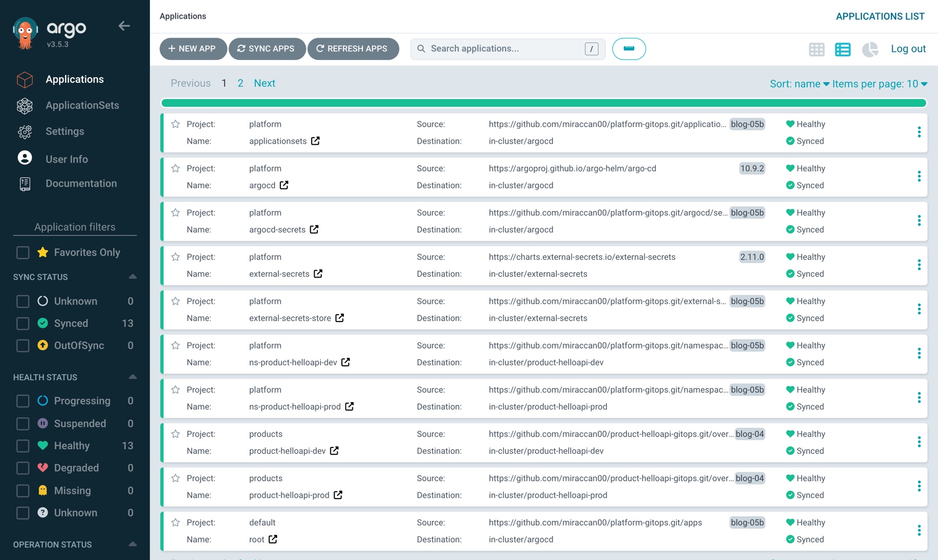Open Documentation from the sidebar
Screen dimensions: 938x560
point(81,183)
